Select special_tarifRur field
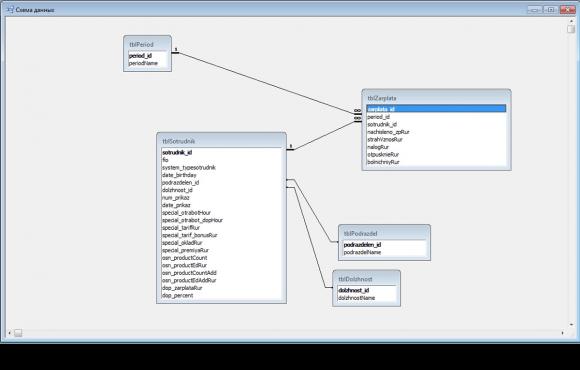The height and width of the screenshot is (370, 580). [x=222, y=228]
